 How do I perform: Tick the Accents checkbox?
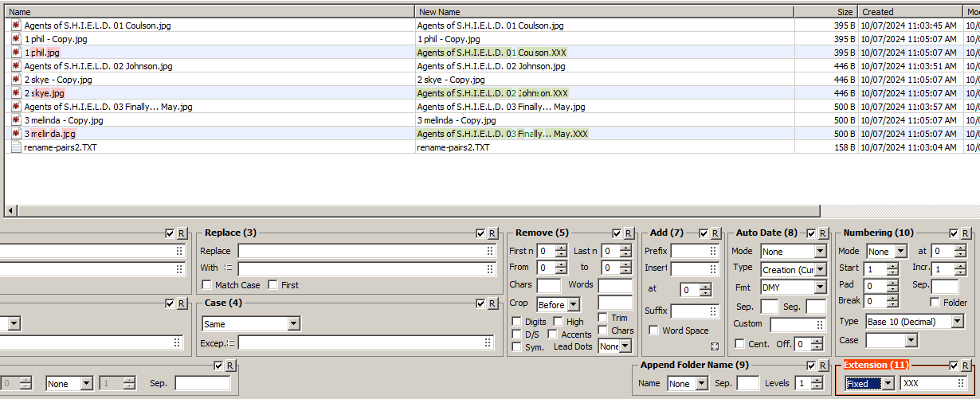[553, 334]
